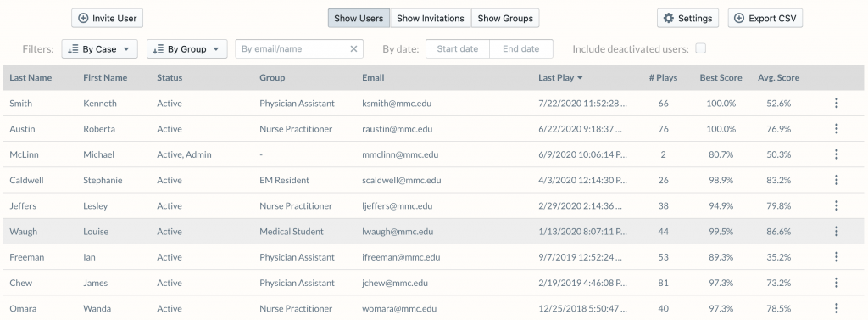Open the kebab menu for Kenneth Smith
The height and width of the screenshot is (320, 868).
pos(837,104)
